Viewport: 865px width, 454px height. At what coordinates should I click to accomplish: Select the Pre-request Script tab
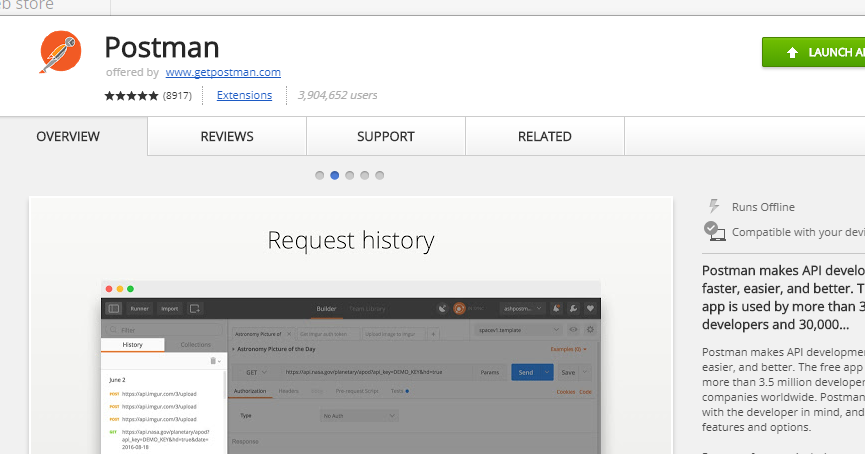357,391
